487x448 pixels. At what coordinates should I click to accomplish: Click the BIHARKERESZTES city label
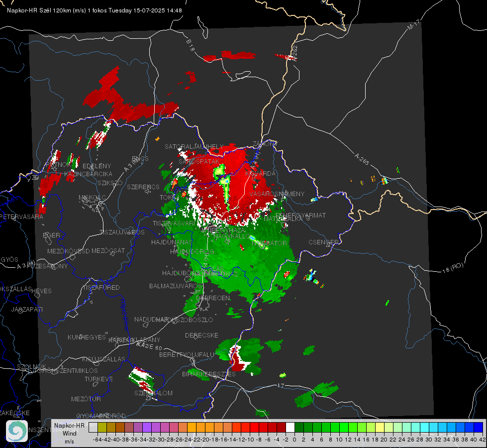(x=209, y=374)
